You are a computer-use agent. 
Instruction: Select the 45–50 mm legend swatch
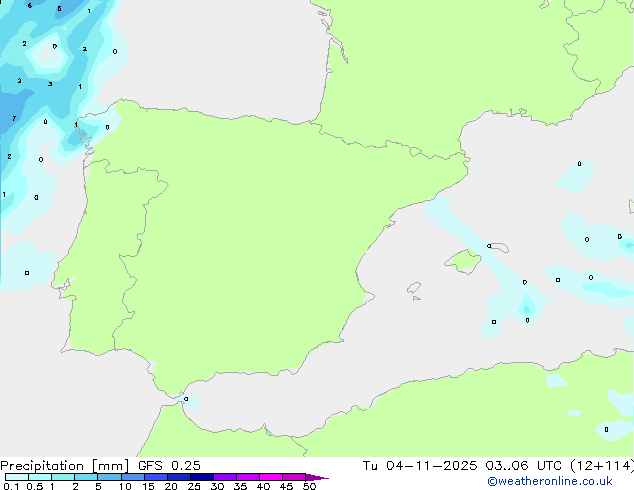point(294,477)
